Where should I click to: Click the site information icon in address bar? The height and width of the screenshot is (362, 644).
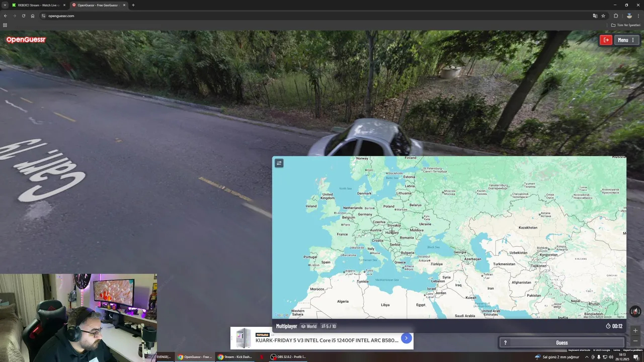[x=43, y=16]
